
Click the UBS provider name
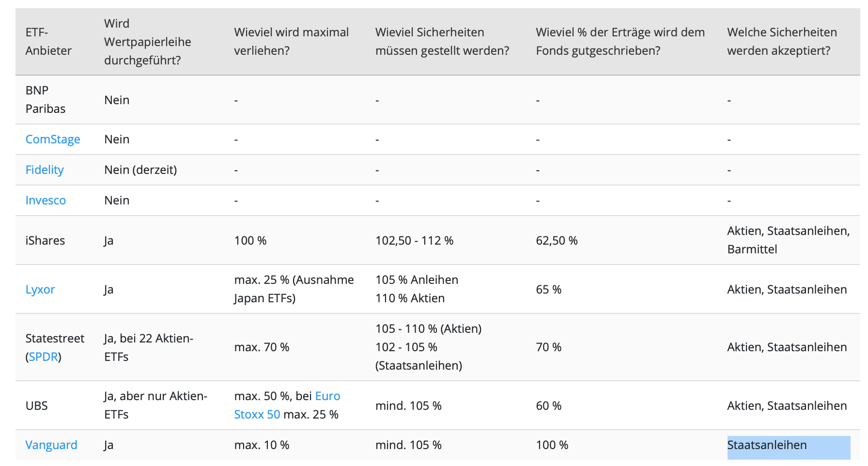click(x=37, y=406)
